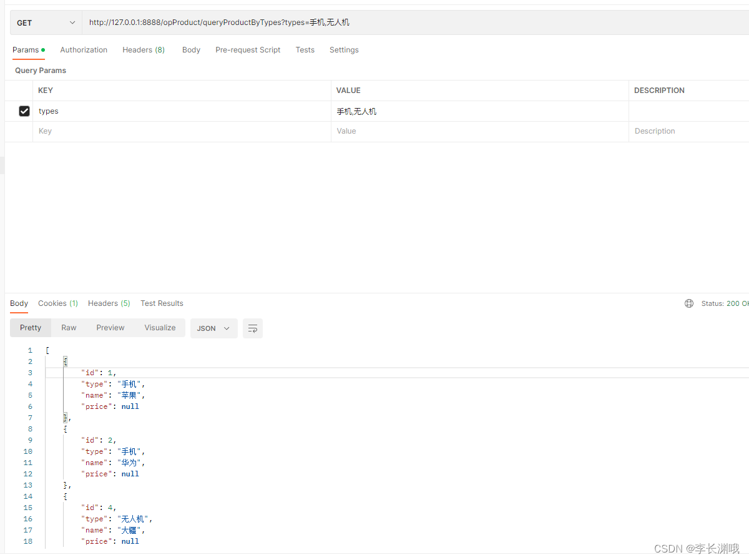Open the Cookies (1) response tab
Screen dimensions: 749x560
[x=58, y=303]
